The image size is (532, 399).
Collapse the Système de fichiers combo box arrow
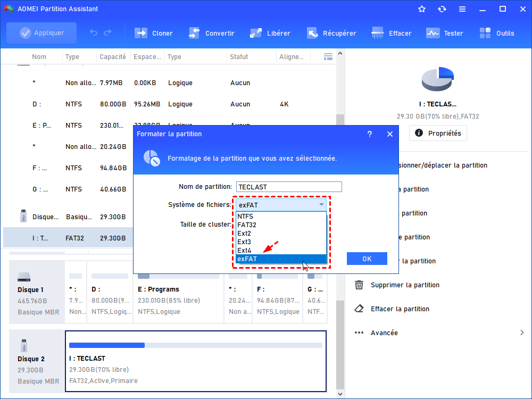(x=321, y=204)
